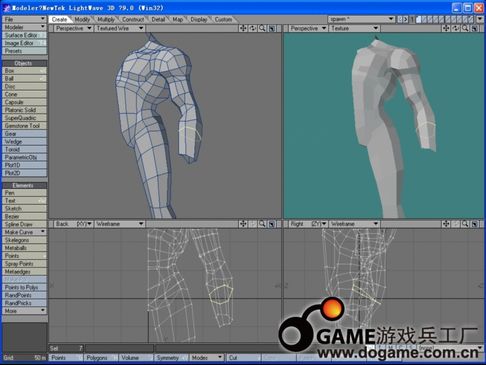The height and width of the screenshot is (365, 486).
Task: Open the File dropdown menu
Action: 24,19
